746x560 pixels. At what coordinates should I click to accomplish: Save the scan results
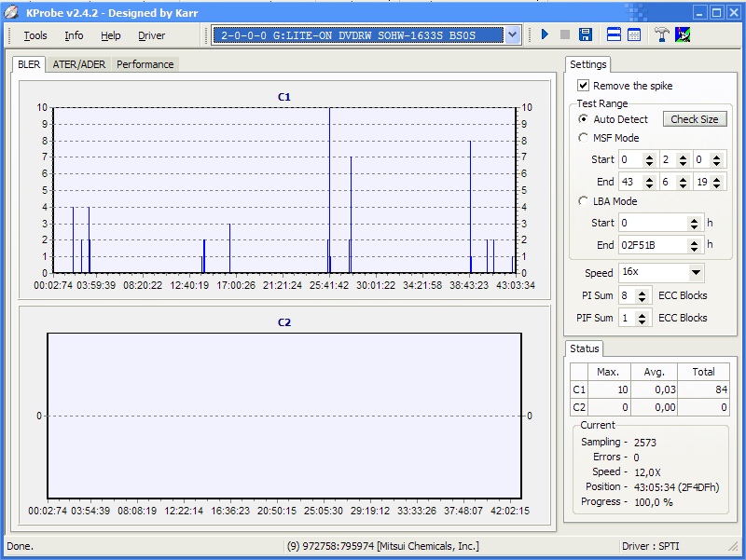(584, 34)
